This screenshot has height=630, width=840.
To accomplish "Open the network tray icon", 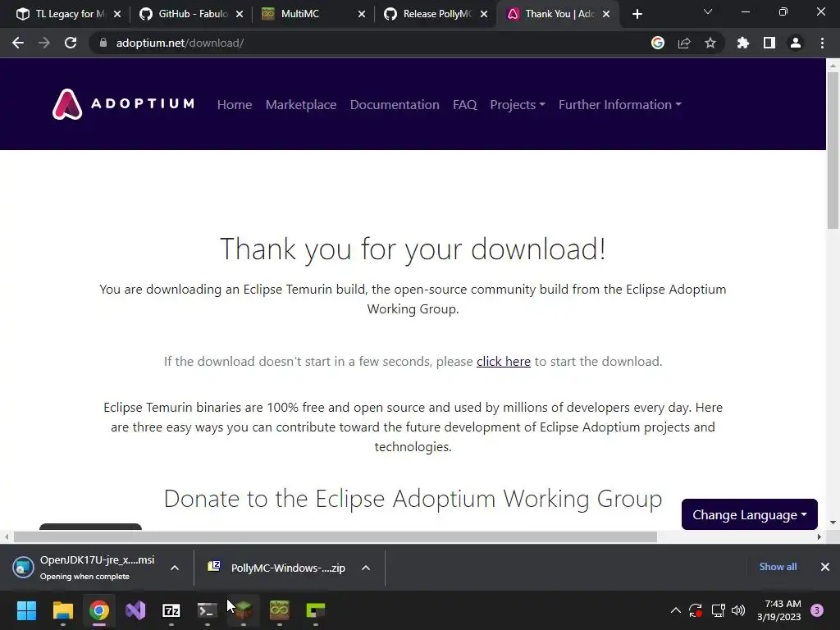I will (x=718, y=610).
